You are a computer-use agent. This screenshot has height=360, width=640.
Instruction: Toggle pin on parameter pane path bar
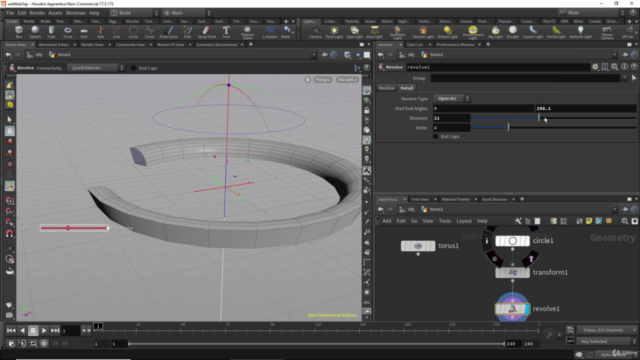tap(625, 55)
